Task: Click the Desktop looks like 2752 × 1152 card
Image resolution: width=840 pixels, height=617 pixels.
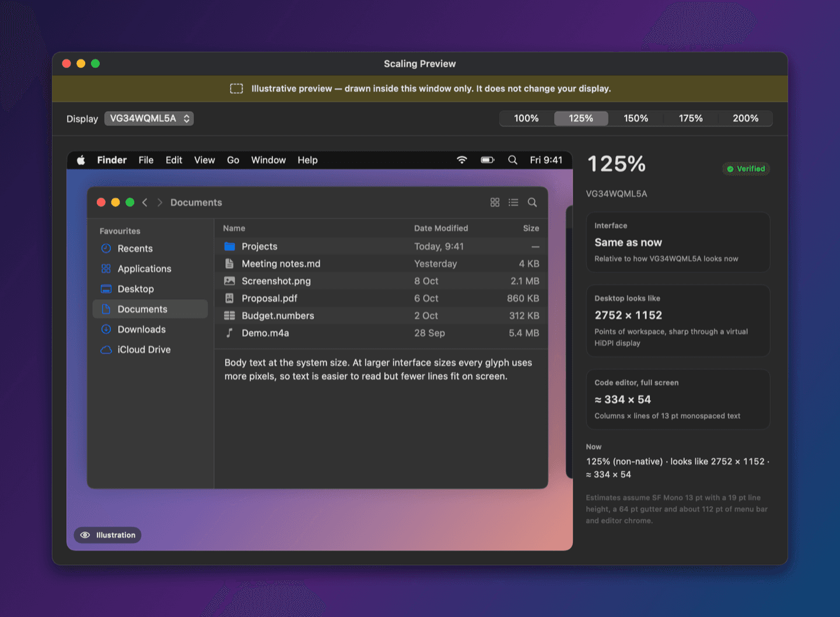Action: tap(678, 321)
